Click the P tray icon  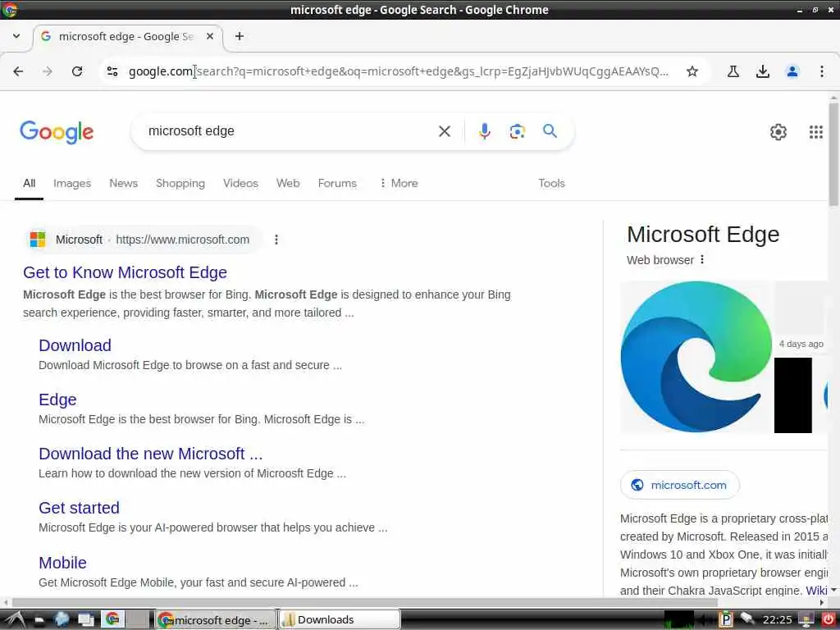tap(726, 620)
